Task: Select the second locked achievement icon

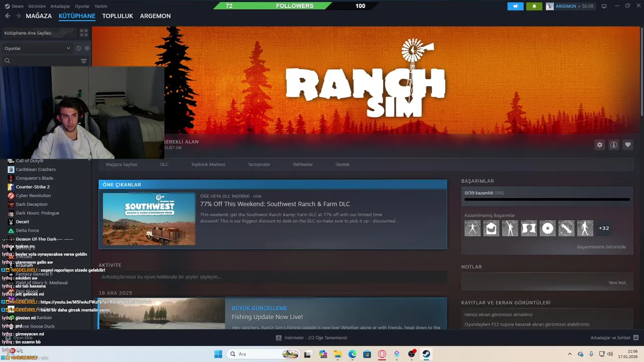Action: (x=492, y=228)
